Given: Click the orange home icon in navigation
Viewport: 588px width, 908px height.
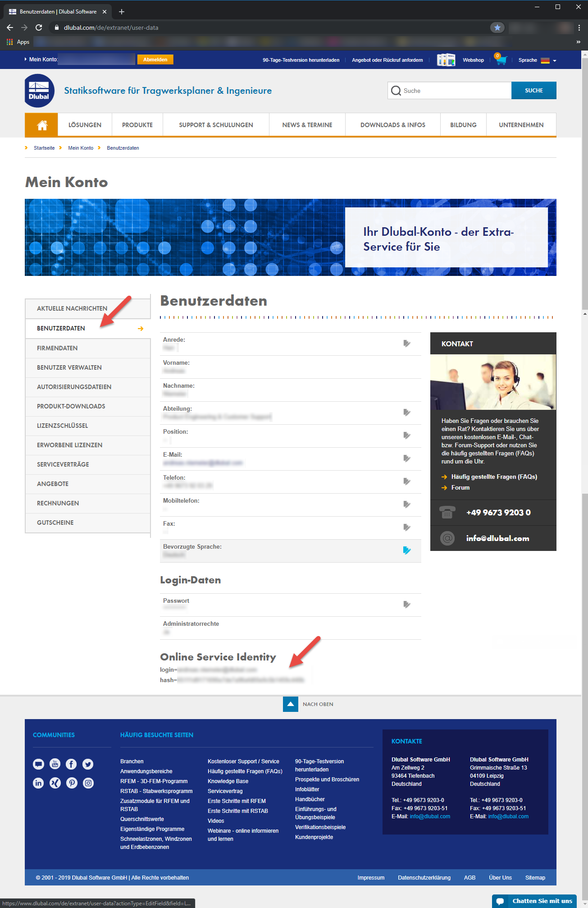Looking at the screenshot, I should tap(41, 125).
